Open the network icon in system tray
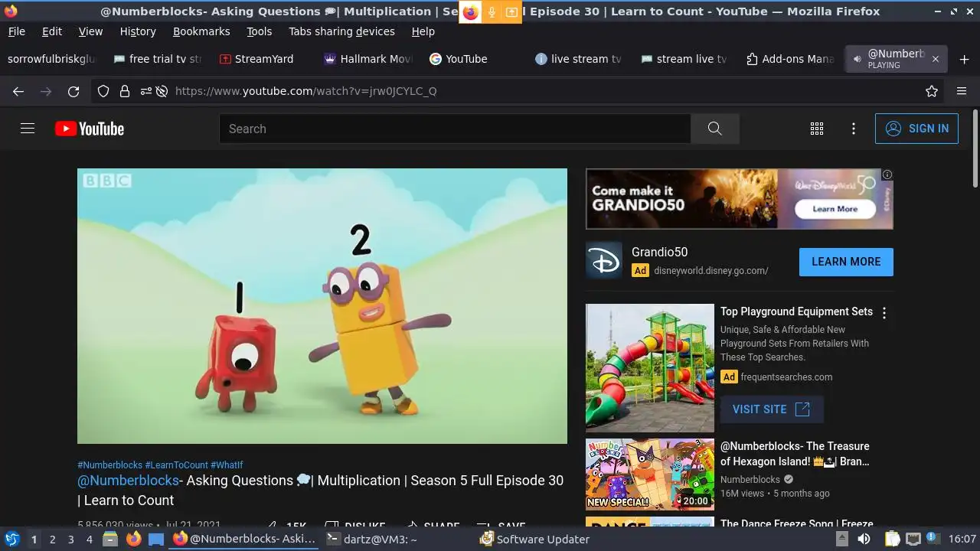Screen dimensions: 980x551 (x=913, y=539)
